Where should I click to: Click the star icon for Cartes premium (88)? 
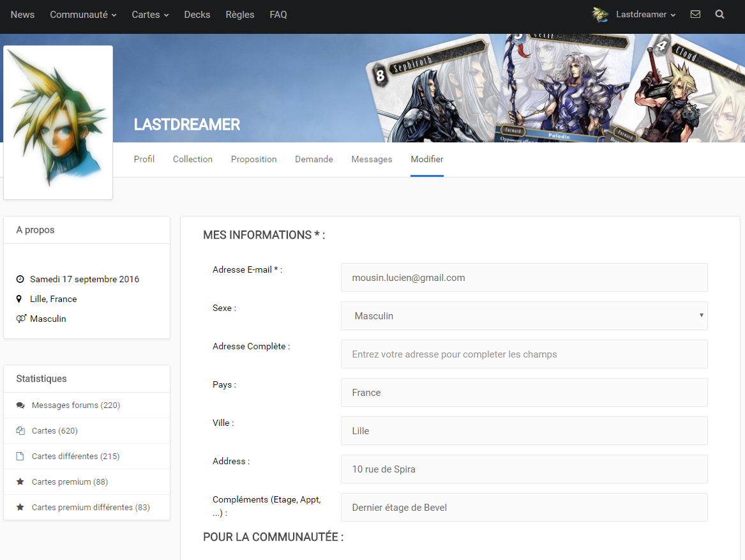point(20,481)
